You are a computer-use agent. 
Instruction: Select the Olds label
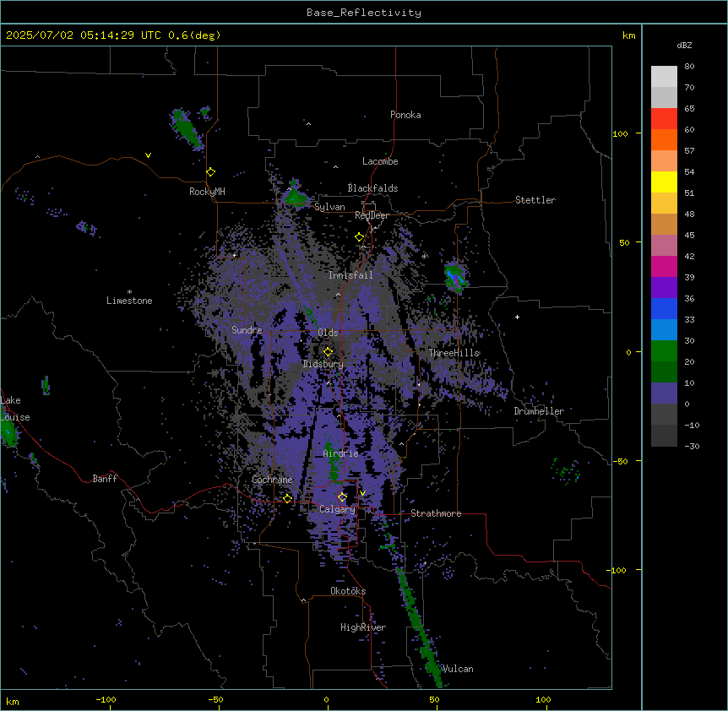coord(328,333)
